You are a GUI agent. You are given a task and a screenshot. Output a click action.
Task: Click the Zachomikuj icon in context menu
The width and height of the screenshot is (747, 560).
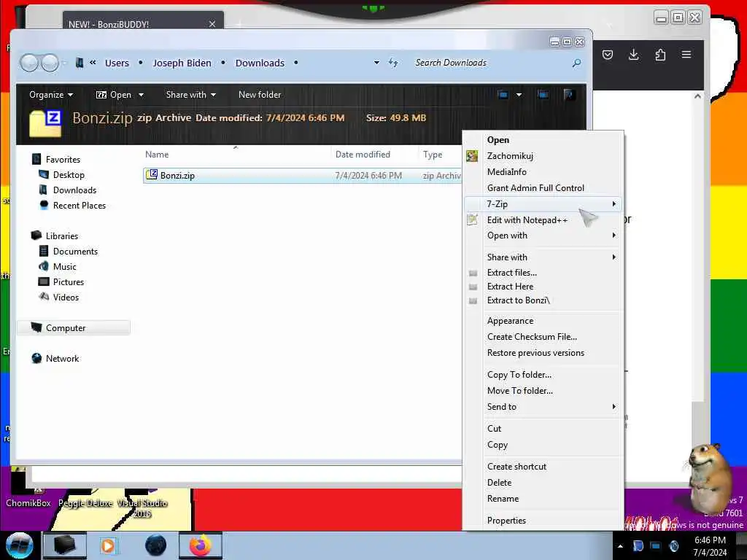pos(472,156)
